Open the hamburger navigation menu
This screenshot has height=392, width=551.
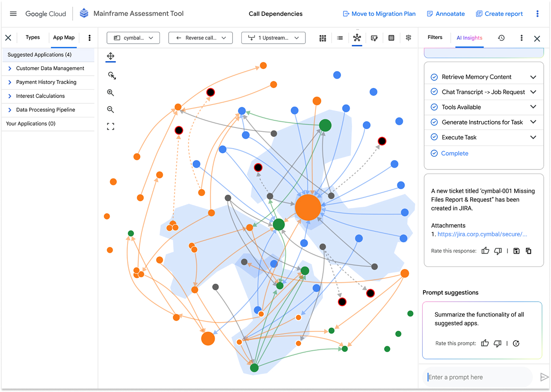click(x=13, y=14)
